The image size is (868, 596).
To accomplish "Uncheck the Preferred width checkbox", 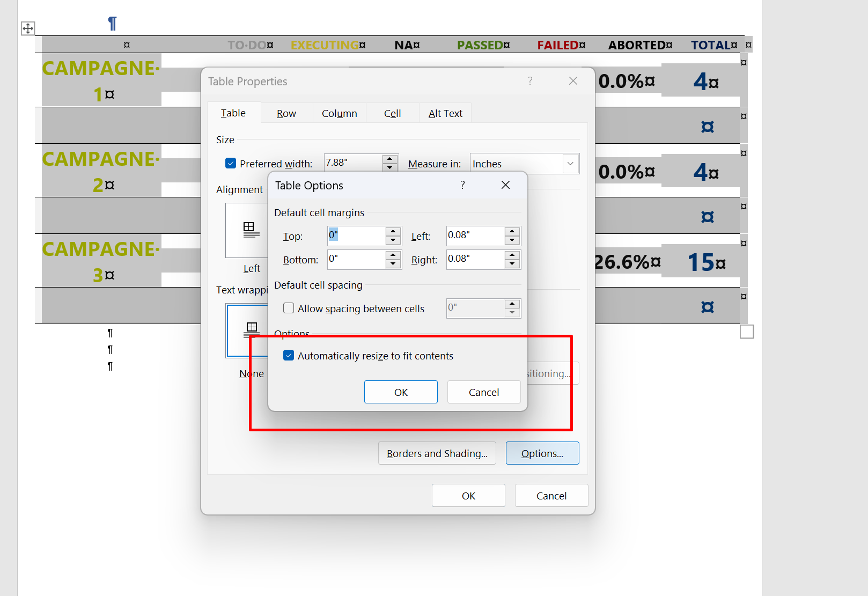I will click(231, 164).
